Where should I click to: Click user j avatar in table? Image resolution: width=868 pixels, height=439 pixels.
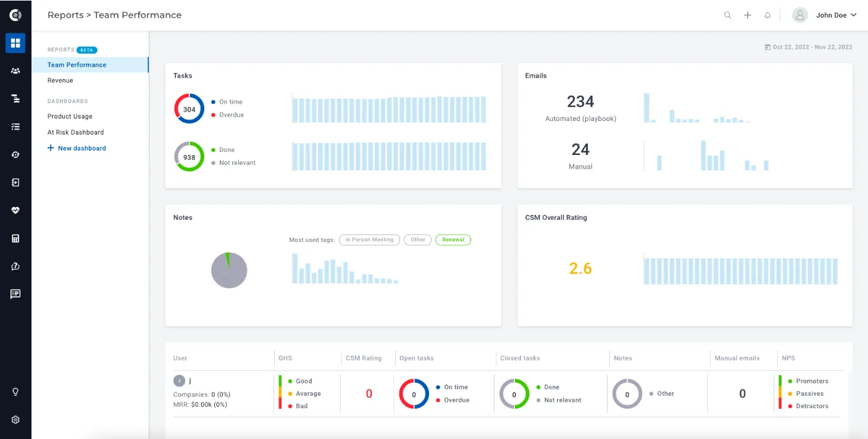pyautogui.click(x=179, y=380)
